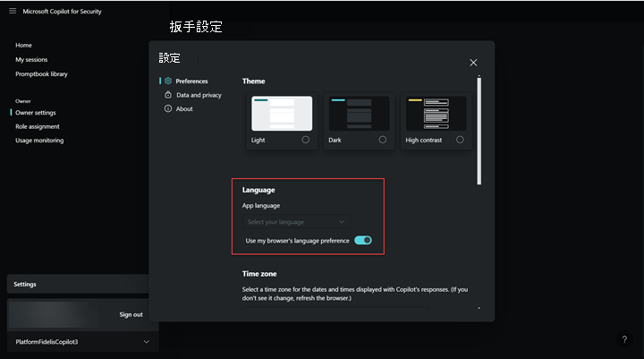Open Role assignment in sidebar

[38, 126]
